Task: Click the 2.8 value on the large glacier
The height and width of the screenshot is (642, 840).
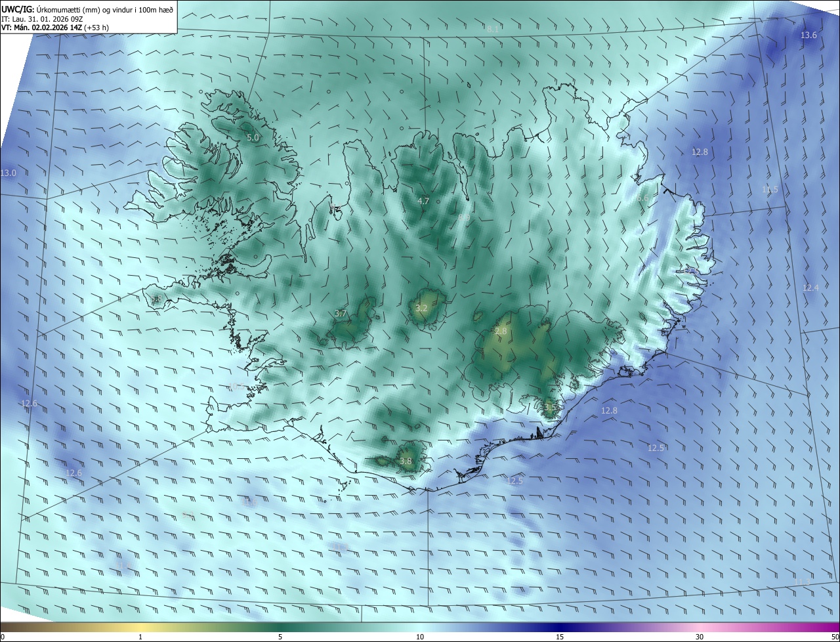Action: (501, 332)
